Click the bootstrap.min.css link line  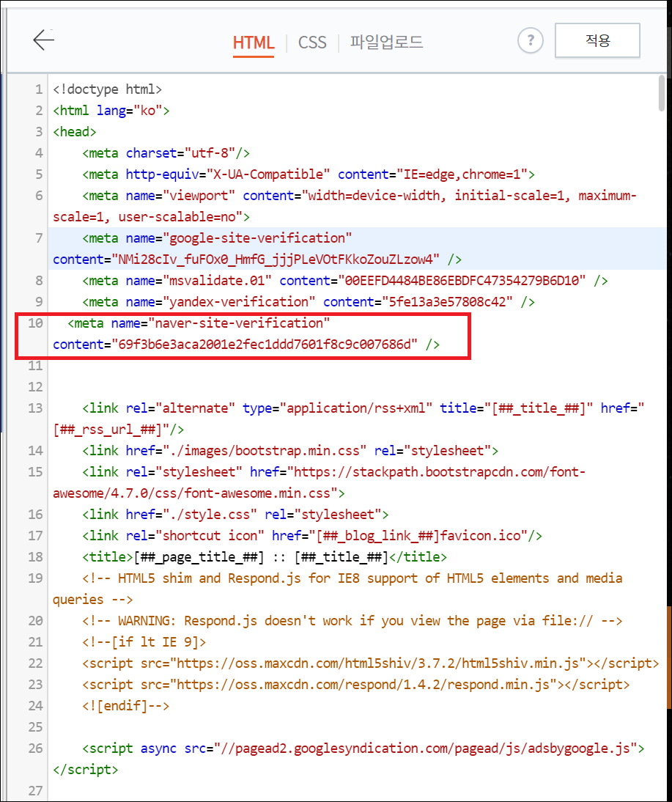click(290, 451)
